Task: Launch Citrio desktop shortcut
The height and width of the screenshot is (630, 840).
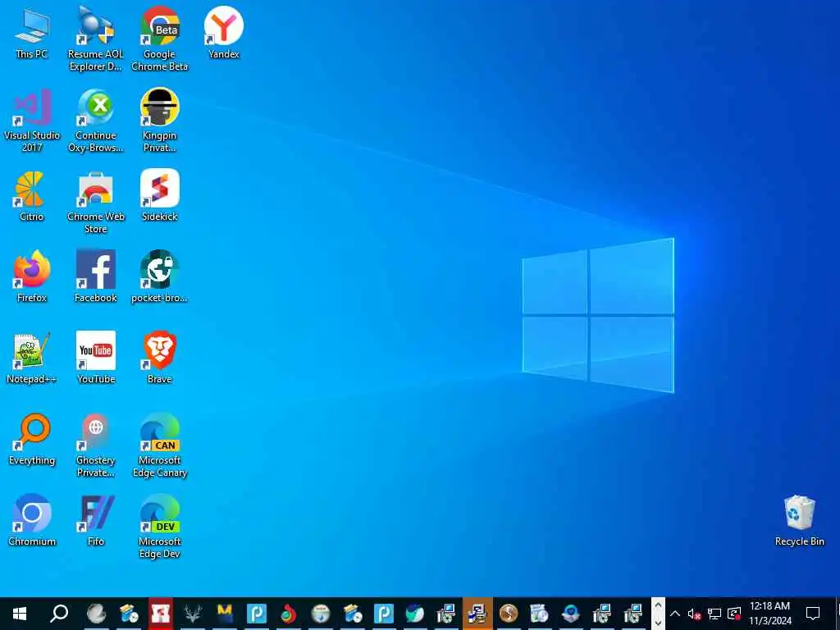Action: (x=32, y=196)
